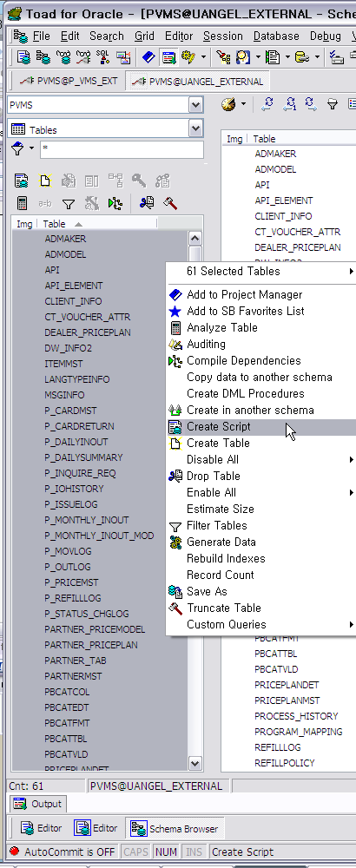Open the Database menu

(276, 36)
